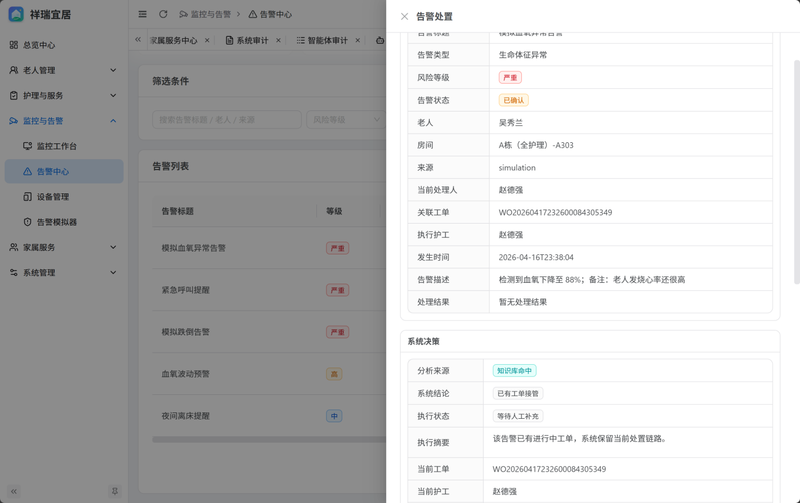Click the 系统管理 sliders icon
800x503 pixels.
click(14, 272)
